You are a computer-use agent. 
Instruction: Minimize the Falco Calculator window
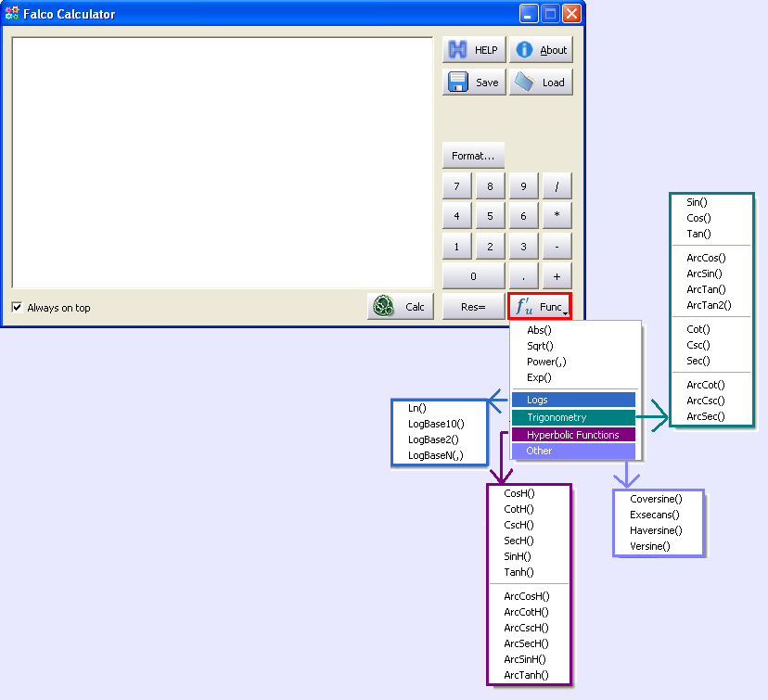point(529,14)
